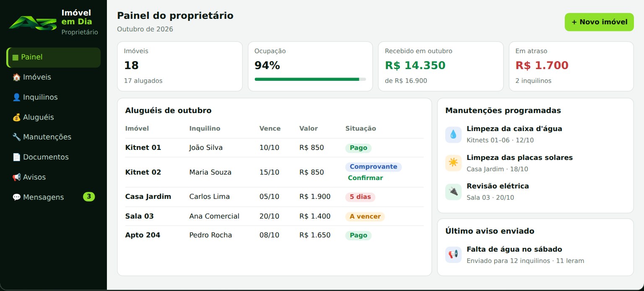Screen dimensions: 644x291
Task: Click the Imóvel em Dia logo
Action: tap(32, 22)
